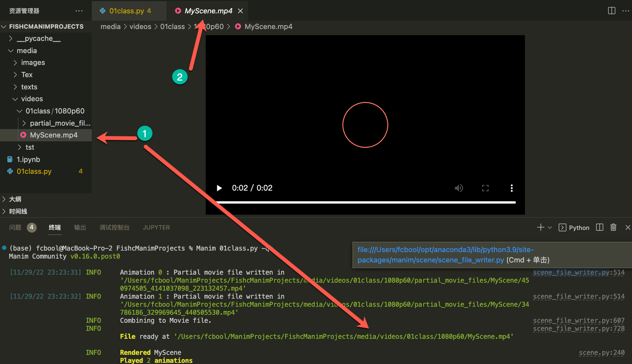
Task: Open video player more options menu
Action: point(512,188)
